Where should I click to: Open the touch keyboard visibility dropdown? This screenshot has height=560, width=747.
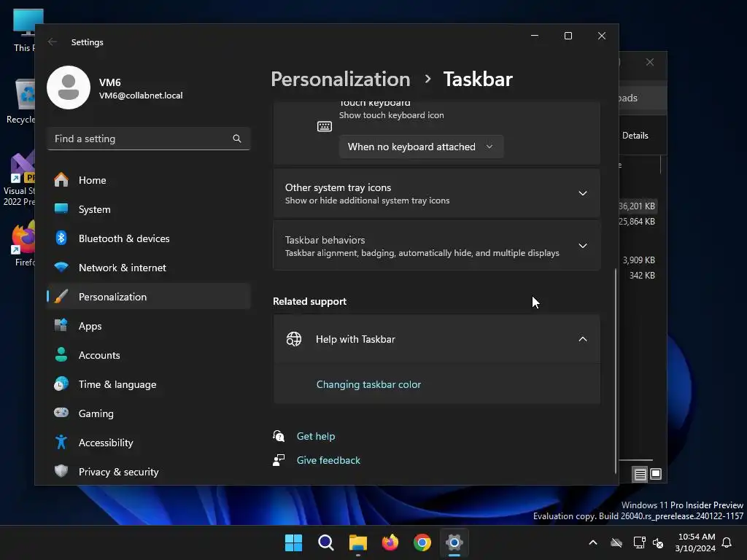[x=421, y=147]
